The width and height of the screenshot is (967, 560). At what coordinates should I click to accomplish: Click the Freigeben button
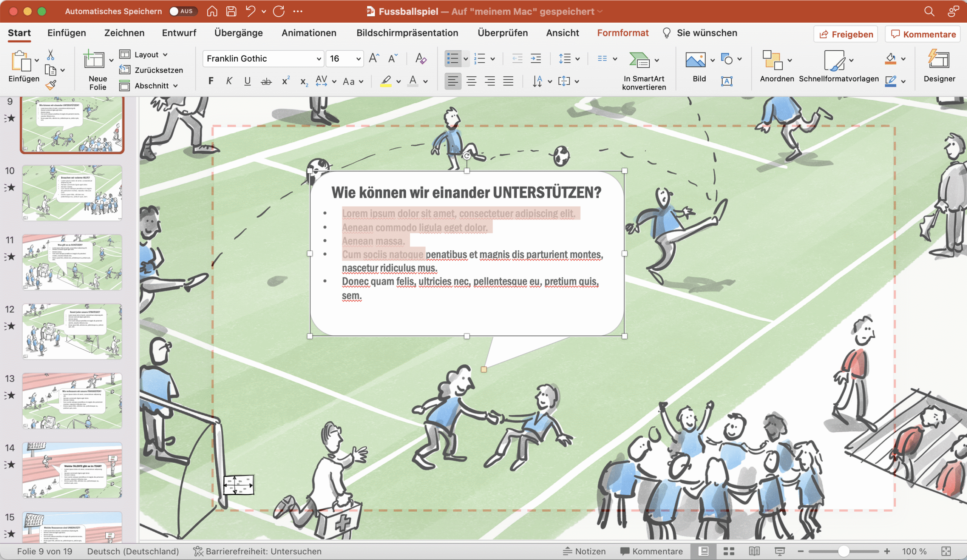coord(846,34)
